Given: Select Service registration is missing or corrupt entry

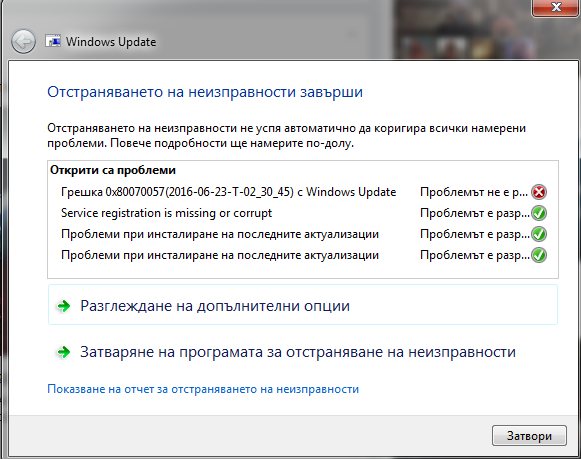Looking at the screenshot, I should pyautogui.click(x=166, y=213).
